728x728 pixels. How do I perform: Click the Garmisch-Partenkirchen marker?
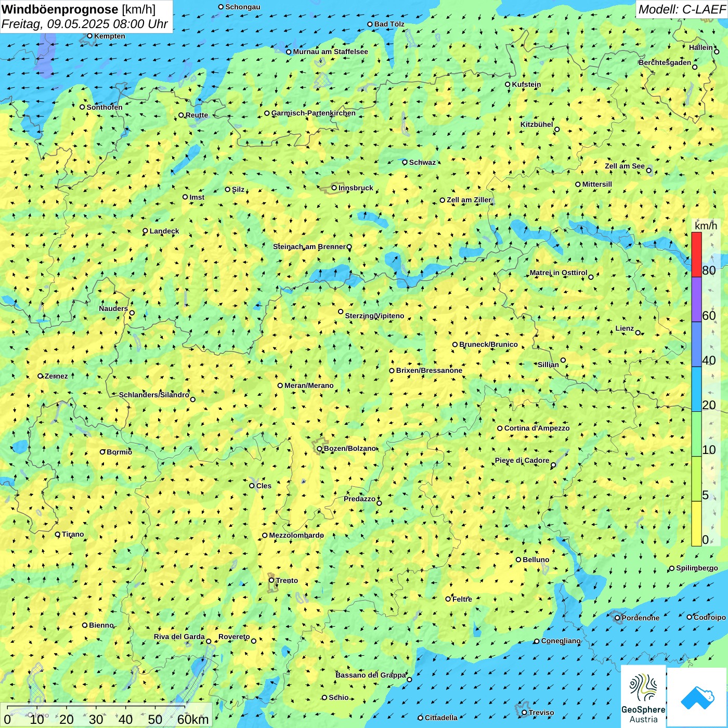pyautogui.click(x=267, y=113)
